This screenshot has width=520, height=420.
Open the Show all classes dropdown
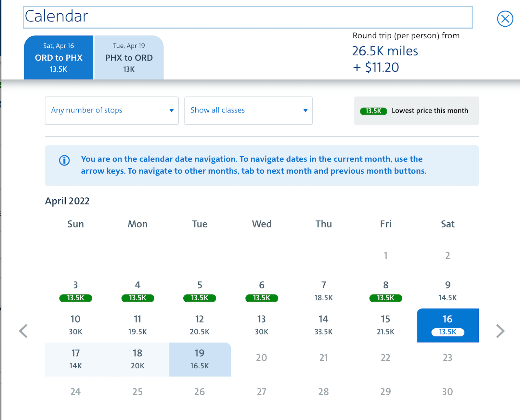248,111
